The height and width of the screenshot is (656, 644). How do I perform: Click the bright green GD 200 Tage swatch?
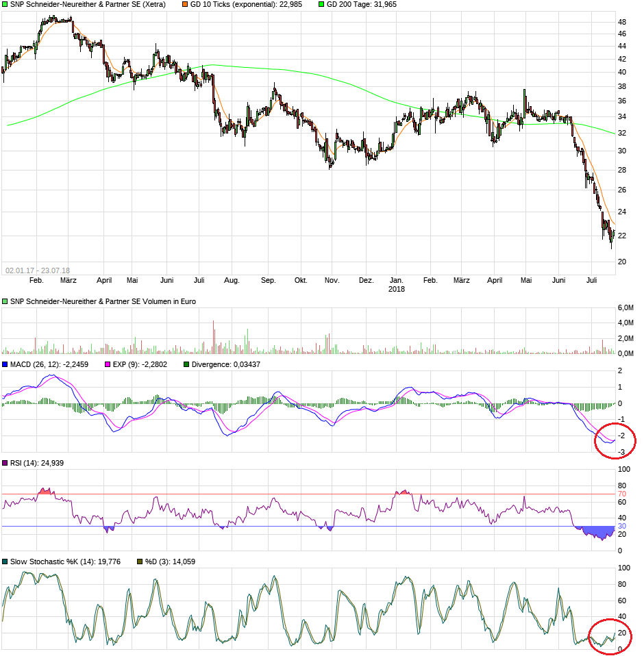tap(321, 5)
